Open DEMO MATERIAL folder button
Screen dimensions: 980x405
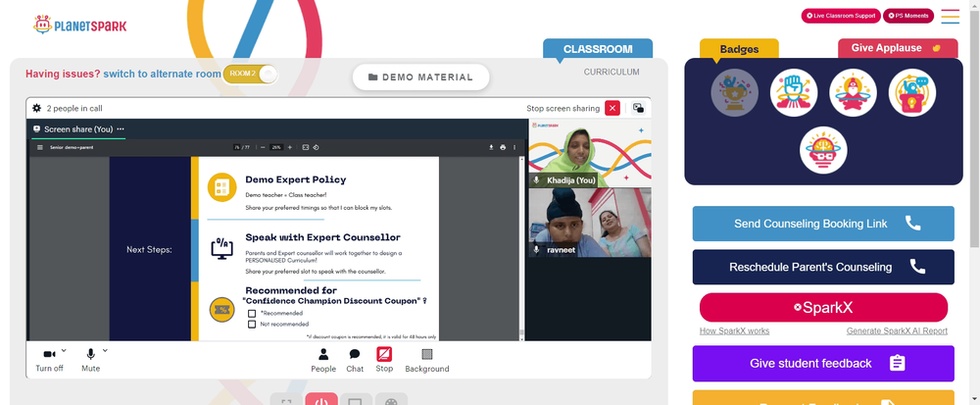tap(420, 76)
